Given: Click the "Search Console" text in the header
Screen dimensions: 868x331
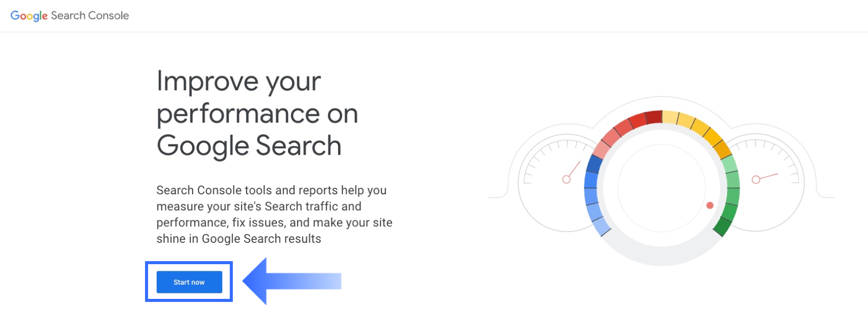Looking at the screenshot, I should point(90,16).
